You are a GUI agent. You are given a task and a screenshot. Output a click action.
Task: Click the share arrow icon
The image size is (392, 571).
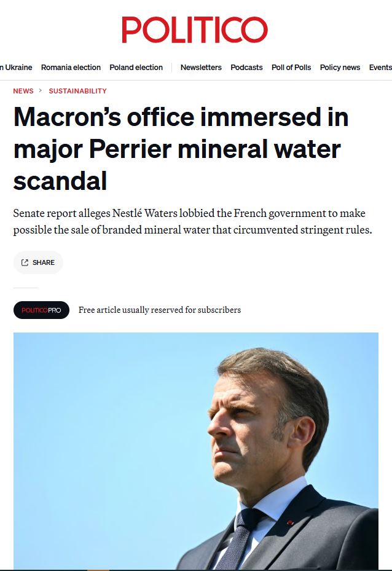point(25,262)
